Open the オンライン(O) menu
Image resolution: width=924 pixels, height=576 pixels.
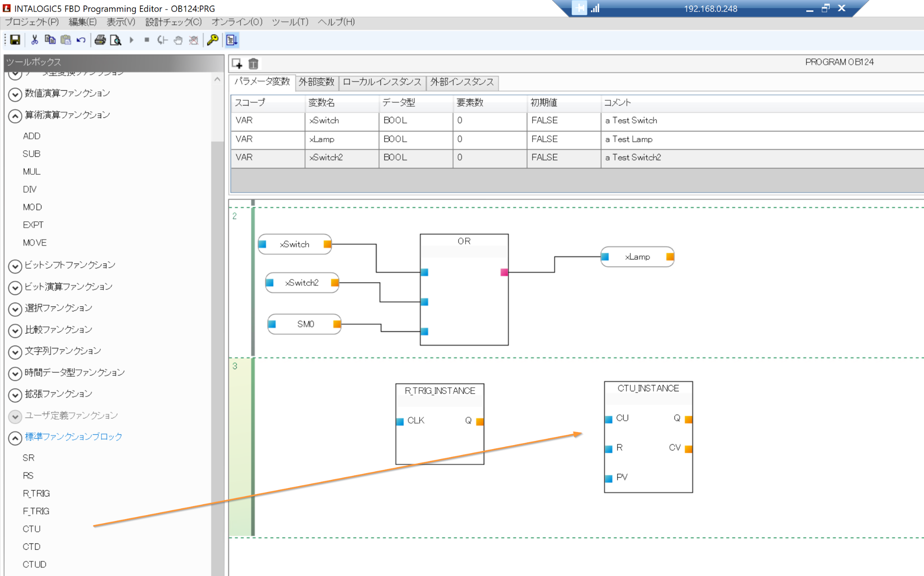pyautogui.click(x=236, y=22)
